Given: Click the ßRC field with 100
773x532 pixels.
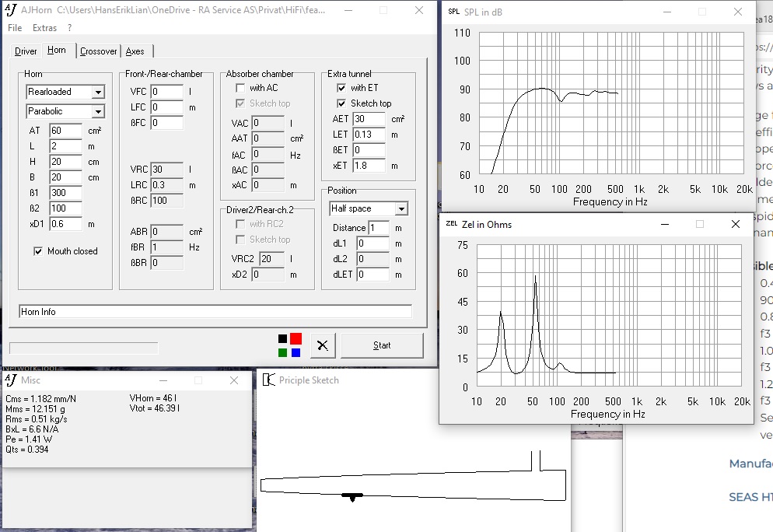Looking at the screenshot, I should tap(166, 201).
